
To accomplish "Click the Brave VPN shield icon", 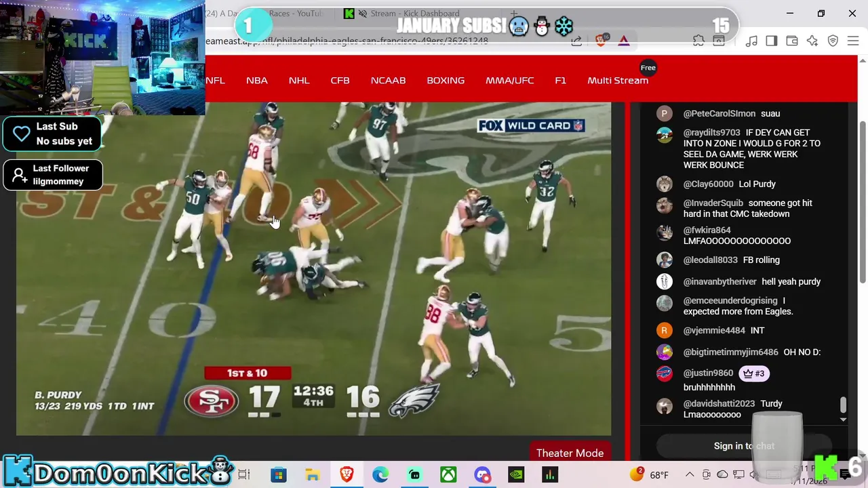I will (x=833, y=41).
